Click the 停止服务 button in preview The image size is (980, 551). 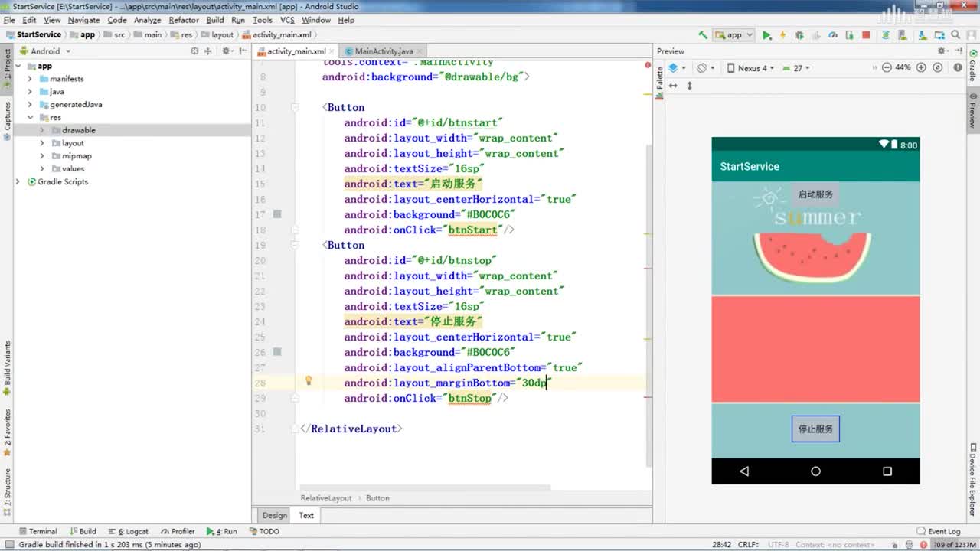point(815,429)
